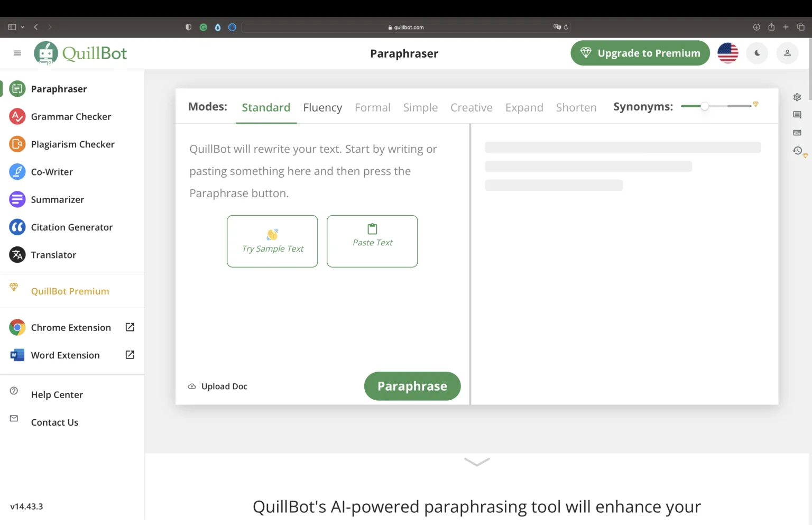Open the feedback comment icon
This screenshot has height=525, width=812.
[x=797, y=114]
